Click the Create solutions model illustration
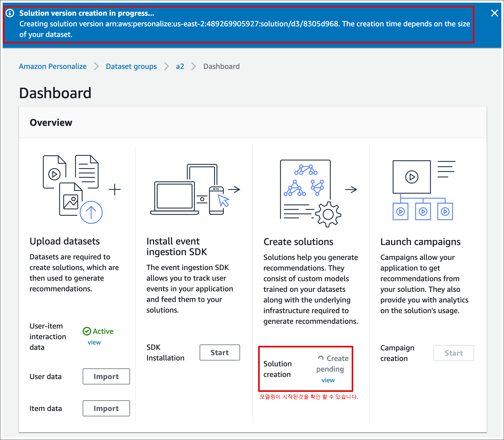Viewport: 504px width, 440px height. (310, 193)
